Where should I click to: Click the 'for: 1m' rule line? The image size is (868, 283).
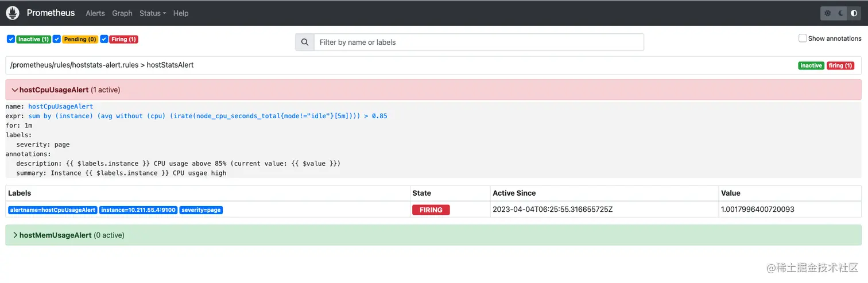(19, 125)
